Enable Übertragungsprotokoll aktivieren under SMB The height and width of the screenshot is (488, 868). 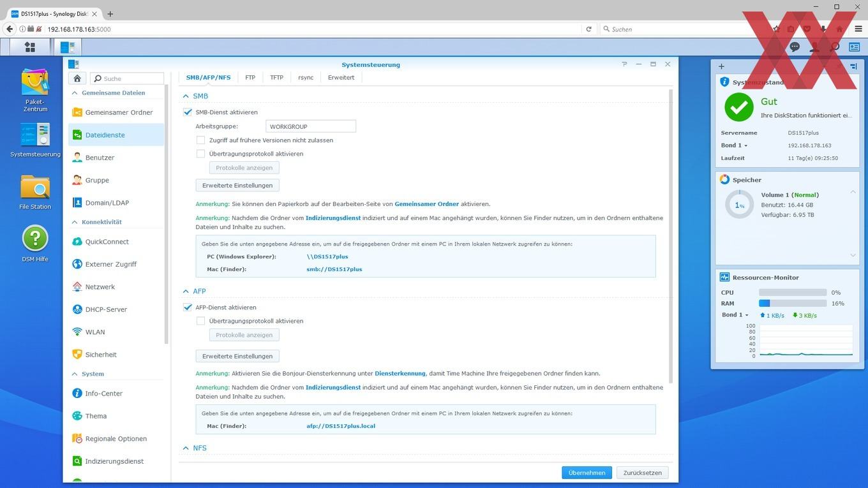click(x=200, y=154)
